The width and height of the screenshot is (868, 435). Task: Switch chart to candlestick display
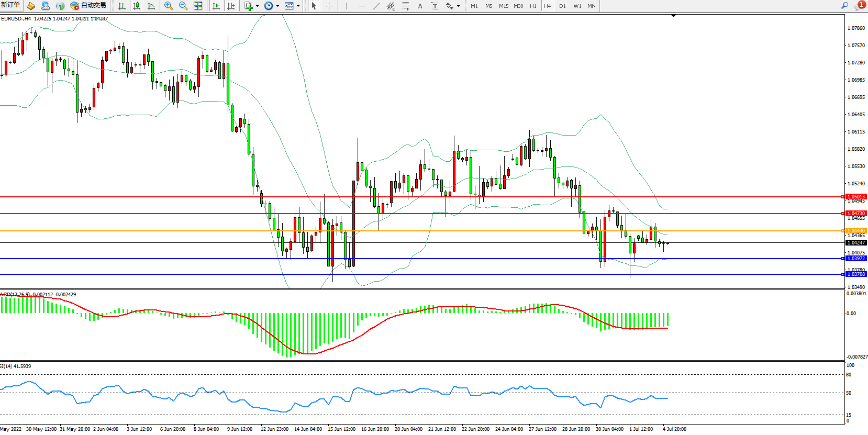[x=137, y=6]
